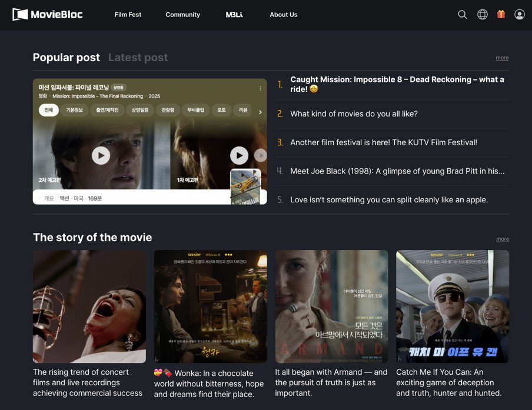Click the red gift box icon
532x410 pixels.
tap(501, 14)
